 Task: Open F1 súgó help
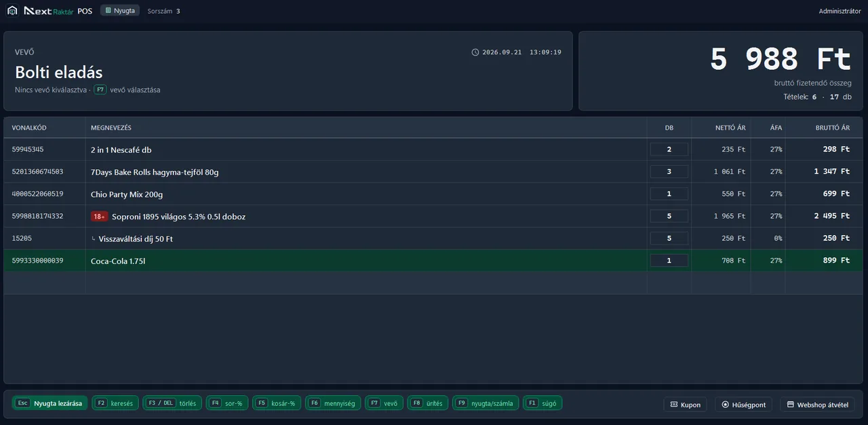tap(542, 403)
